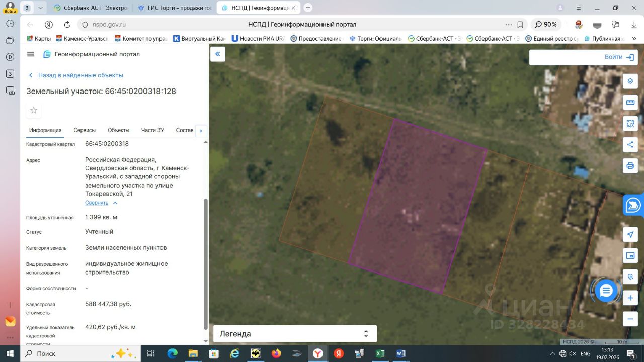Switch to the Сервисы tab
Image resolution: width=644 pixels, height=362 pixels.
click(85, 130)
